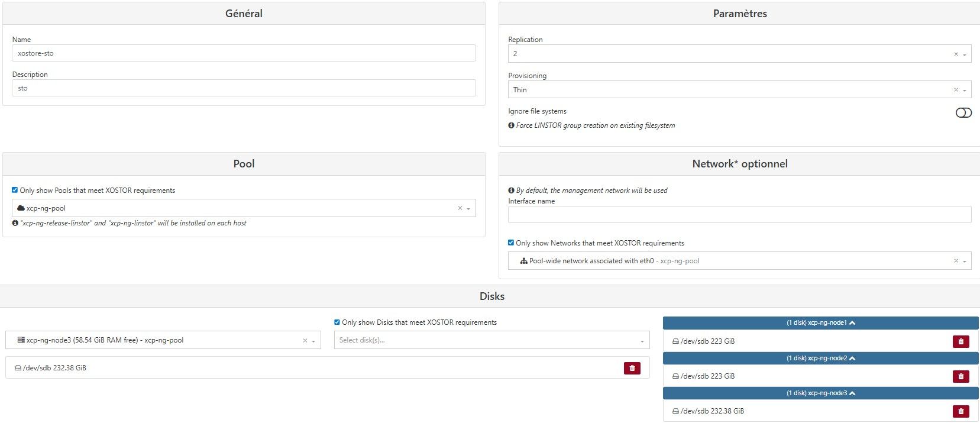Image resolution: width=980 pixels, height=423 pixels.
Task: Click the Interface name input field
Action: point(739,215)
